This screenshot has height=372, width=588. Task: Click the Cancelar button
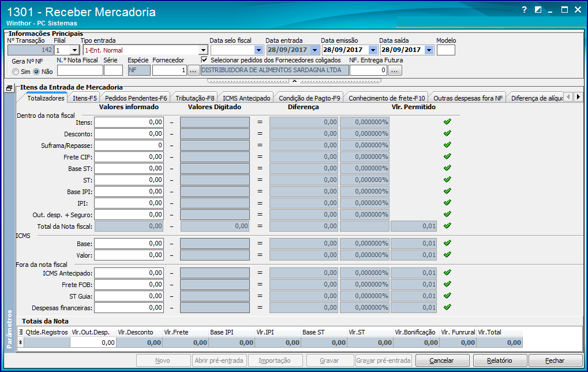click(442, 360)
